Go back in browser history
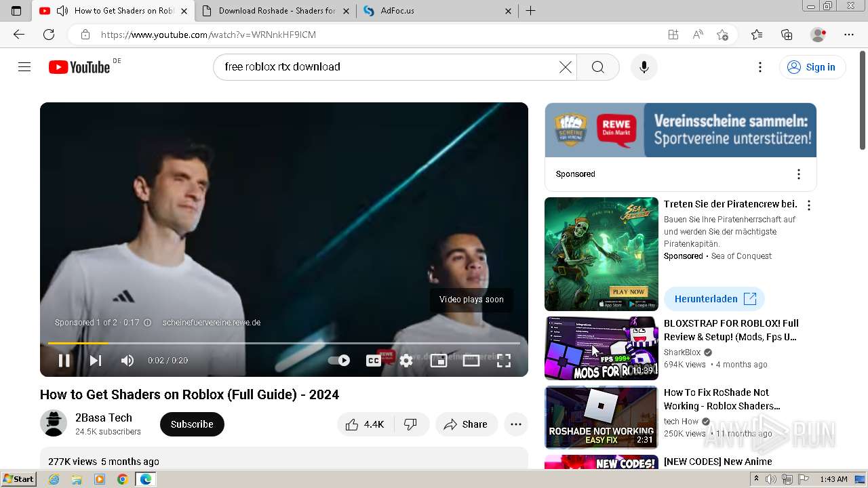The height and width of the screenshot is (488, 868). coord(19,35)
